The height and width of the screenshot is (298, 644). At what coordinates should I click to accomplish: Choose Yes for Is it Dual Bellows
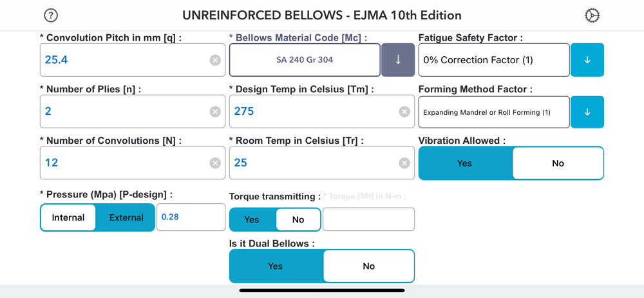(x=276, y=266)
